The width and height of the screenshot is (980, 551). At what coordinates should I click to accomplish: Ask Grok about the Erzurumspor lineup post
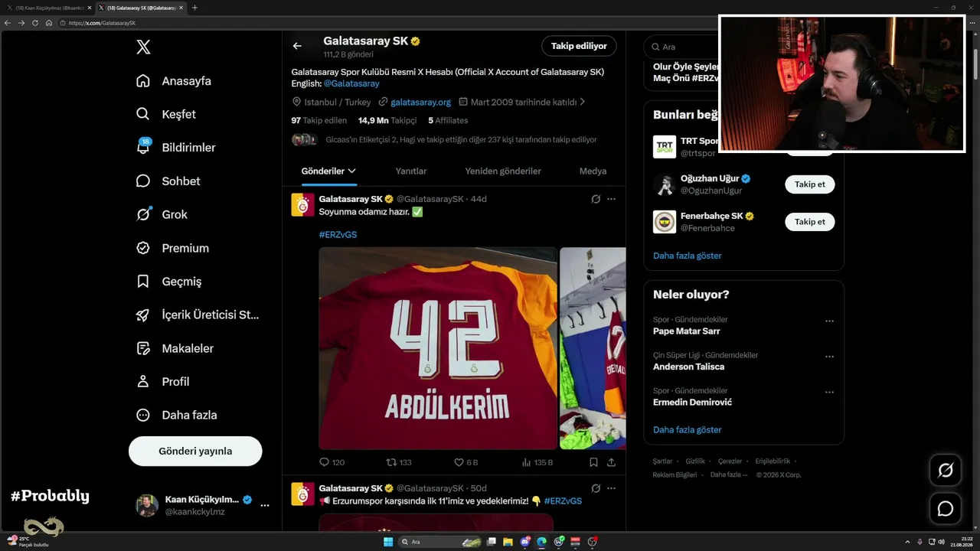tap(596, 488)
